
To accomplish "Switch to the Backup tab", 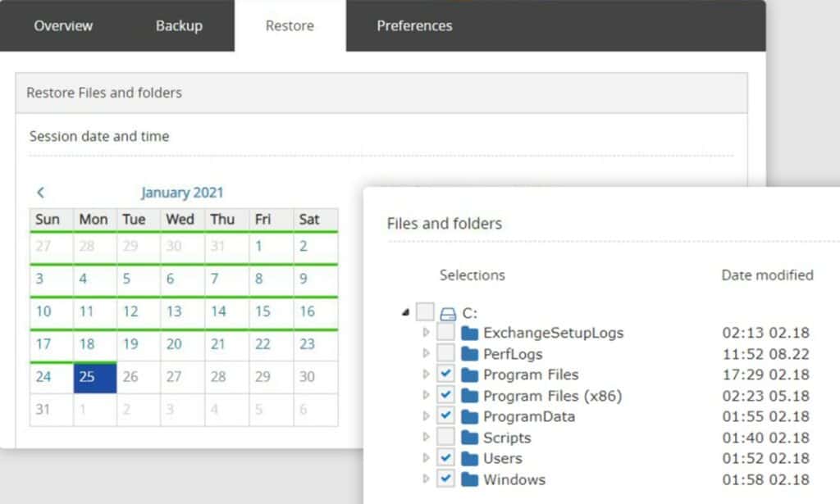I will pos(179,25).
